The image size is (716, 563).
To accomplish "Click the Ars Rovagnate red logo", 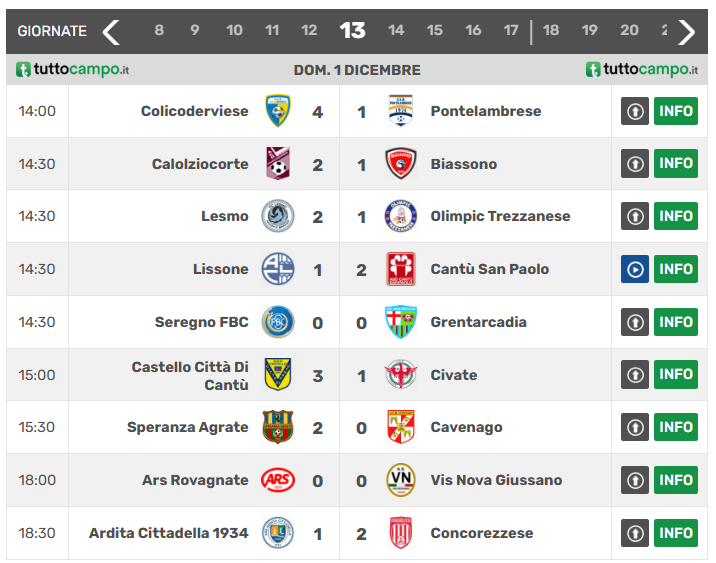I will [277, 480].
